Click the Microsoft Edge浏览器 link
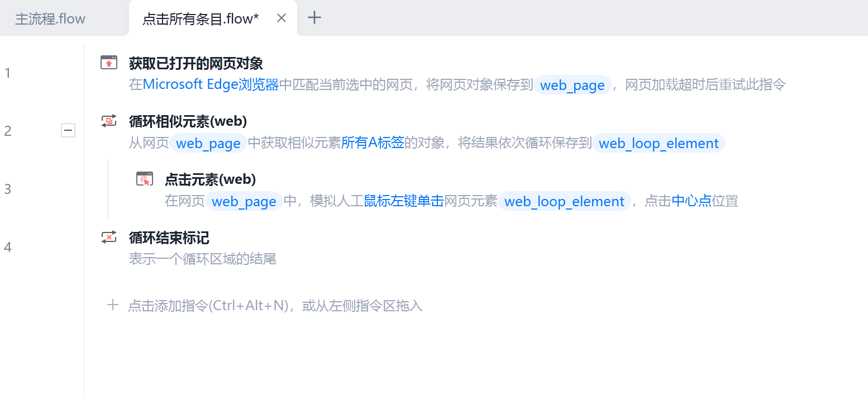 [211, 85]
